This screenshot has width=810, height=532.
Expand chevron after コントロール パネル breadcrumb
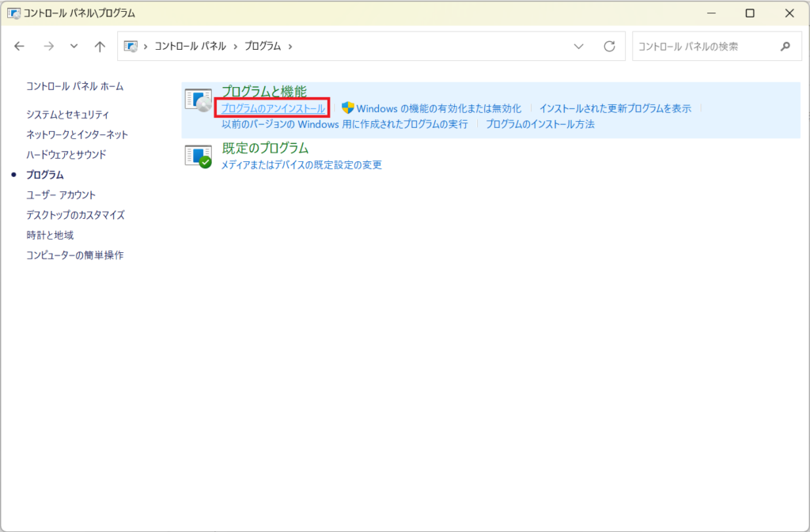pyautogui.click(x=236, y=47)
